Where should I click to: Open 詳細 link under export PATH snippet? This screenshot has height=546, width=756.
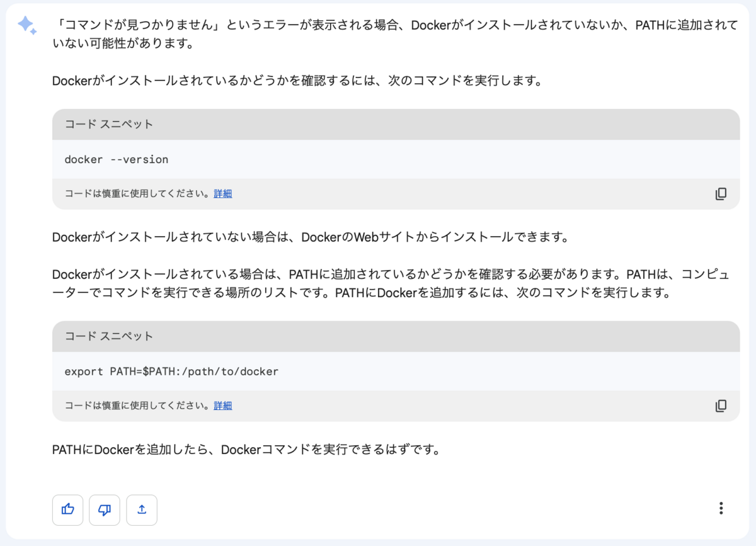tap(223, 406)
